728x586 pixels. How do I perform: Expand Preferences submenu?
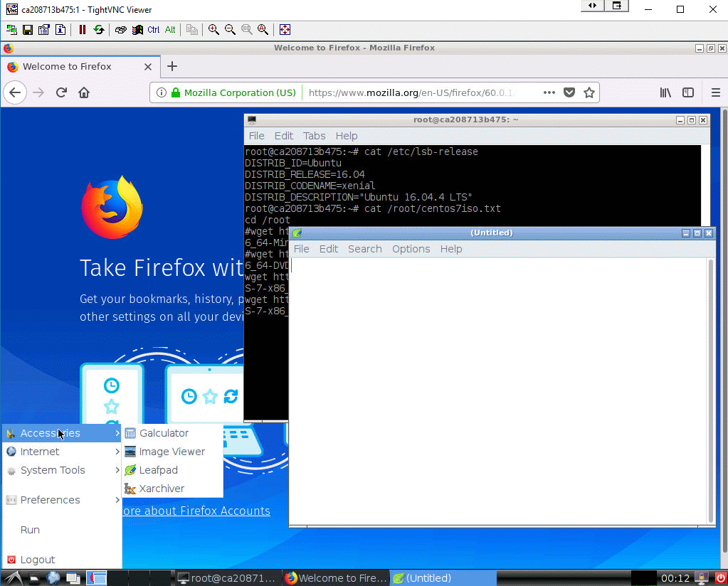62,500
